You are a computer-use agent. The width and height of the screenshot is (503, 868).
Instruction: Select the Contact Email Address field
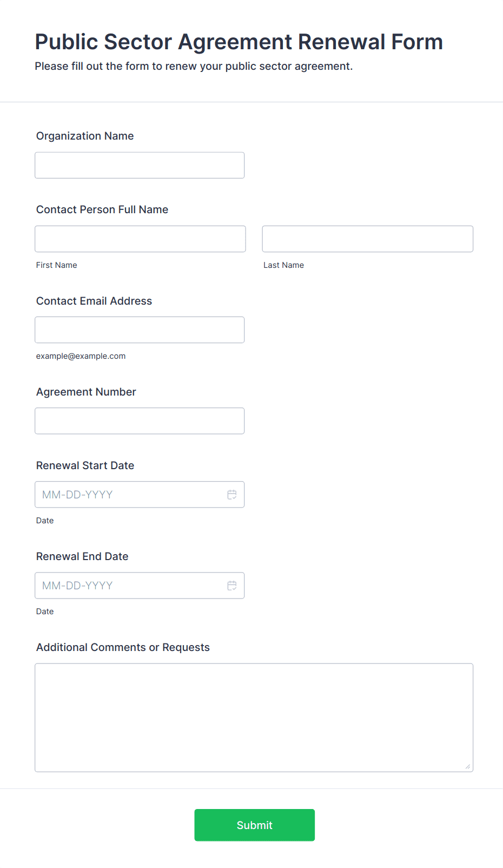click(x=140, y=330)
